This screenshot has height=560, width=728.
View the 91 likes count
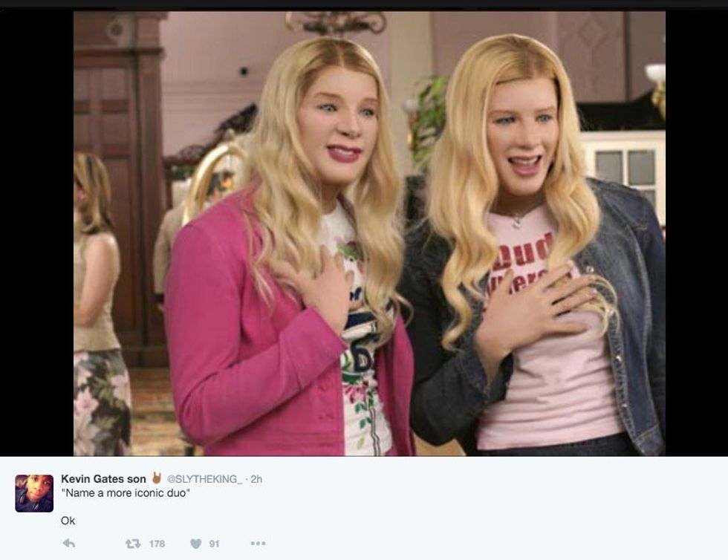pos(214,543)
